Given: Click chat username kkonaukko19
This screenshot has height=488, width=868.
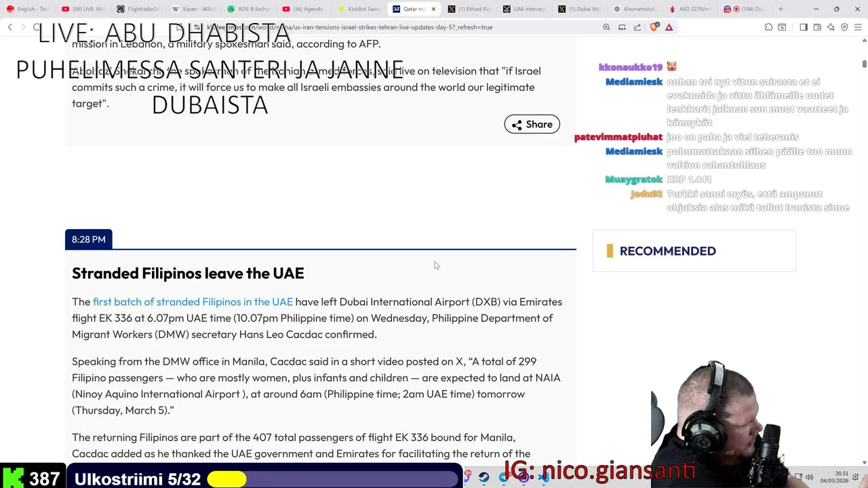Looking at the screenshot, I should pyautogui.click(x=630, y=67).
